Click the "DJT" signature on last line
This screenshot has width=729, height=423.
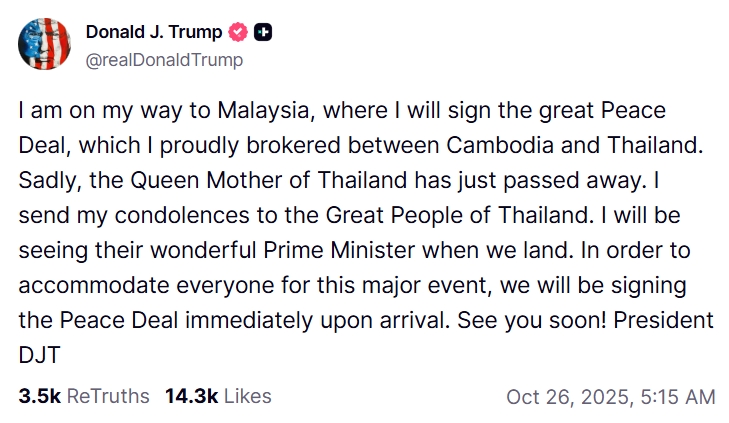coord(39,355)
